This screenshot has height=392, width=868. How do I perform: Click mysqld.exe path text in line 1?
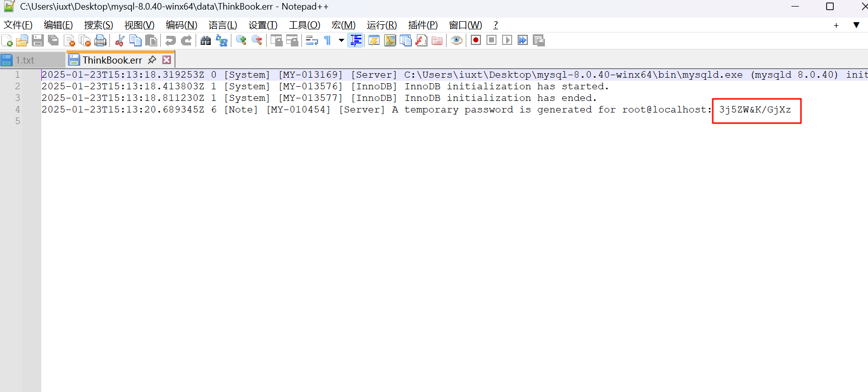tap(573, 75)
